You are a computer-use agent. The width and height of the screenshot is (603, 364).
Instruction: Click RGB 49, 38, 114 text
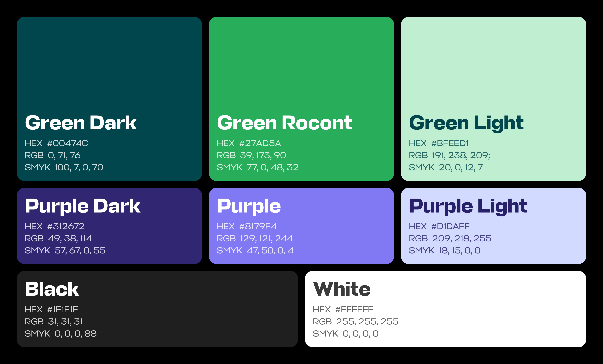pos(58,238)
